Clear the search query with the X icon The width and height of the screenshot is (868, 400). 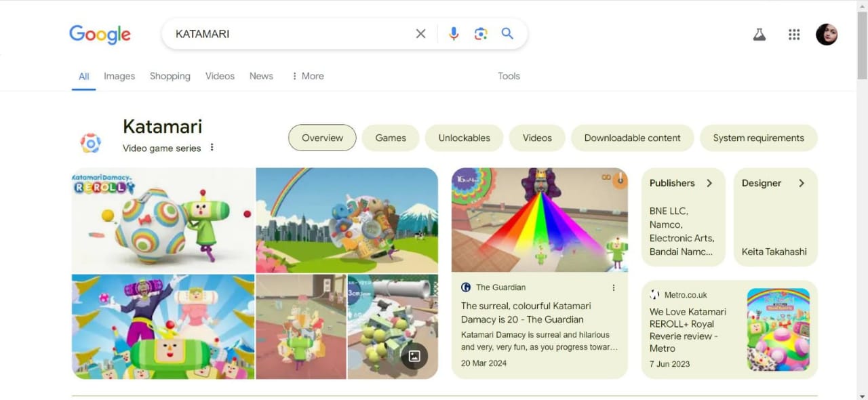pos(420,33)
